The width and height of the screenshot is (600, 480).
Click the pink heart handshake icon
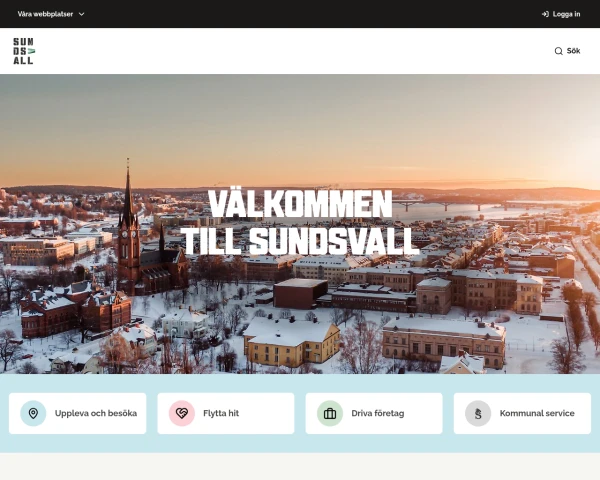click(182, 413)
